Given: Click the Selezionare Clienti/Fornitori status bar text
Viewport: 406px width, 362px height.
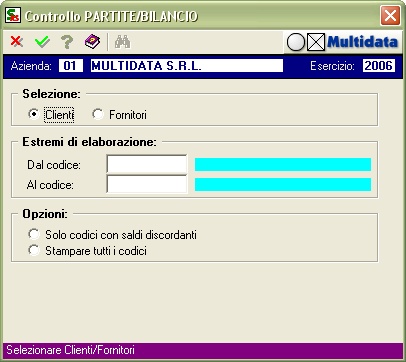Looking at the screenshot, I should [70, 350].
